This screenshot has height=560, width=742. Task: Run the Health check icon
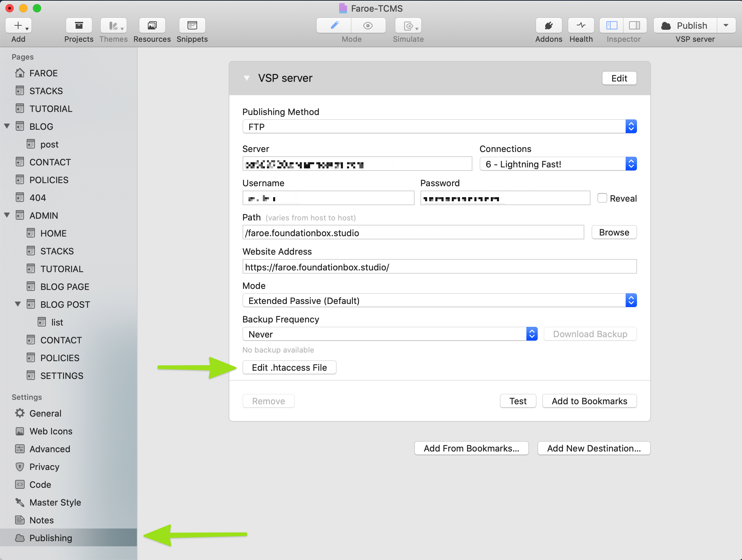[581, 26]
